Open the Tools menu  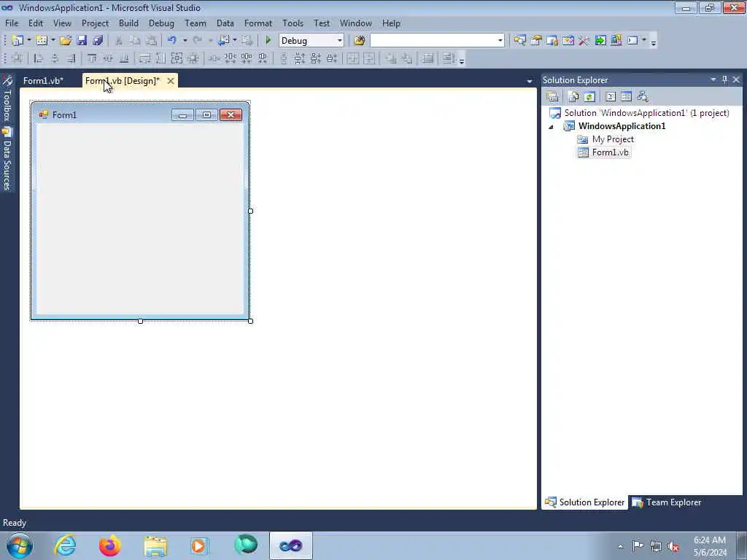tap(293, 23)
